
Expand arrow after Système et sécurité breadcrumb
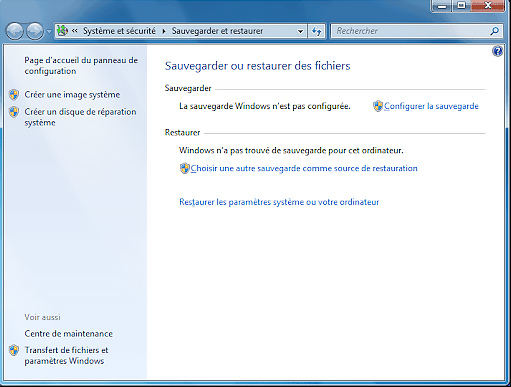click(164, 31)
